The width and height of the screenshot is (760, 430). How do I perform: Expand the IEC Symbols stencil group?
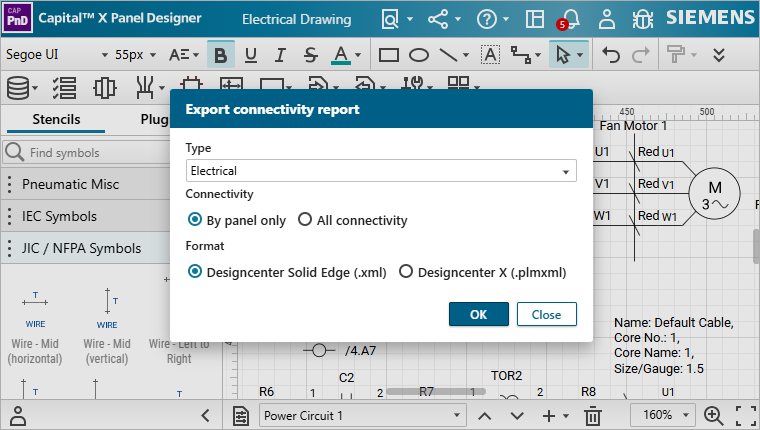coord(86,216)
